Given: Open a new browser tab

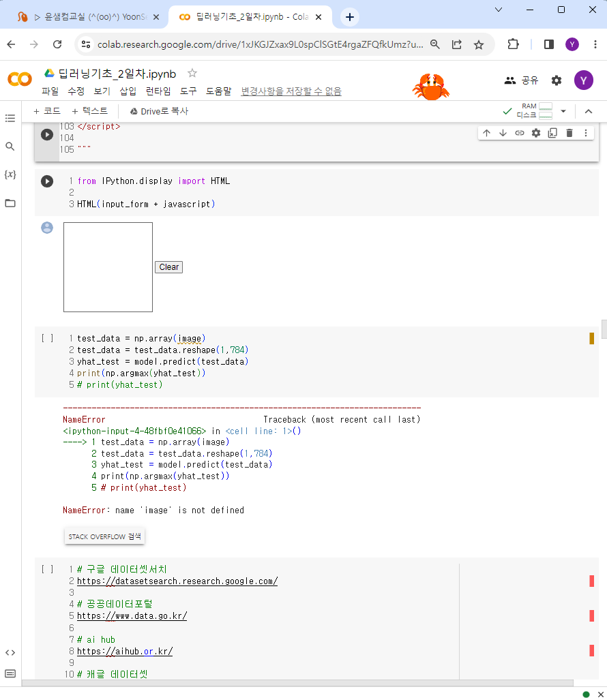Looking at the screenshot, I should point(350,17).
